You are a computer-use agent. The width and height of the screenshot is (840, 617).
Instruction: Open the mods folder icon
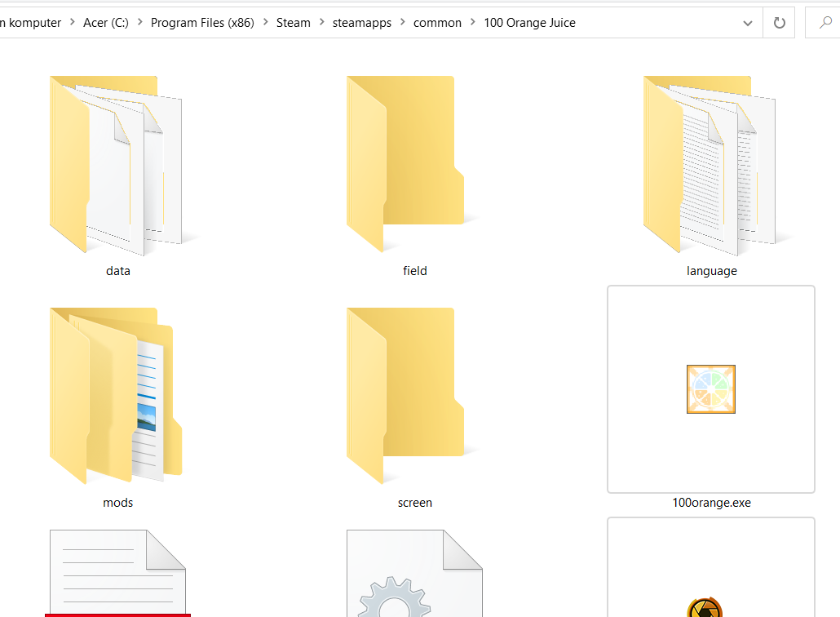point(117,396)
